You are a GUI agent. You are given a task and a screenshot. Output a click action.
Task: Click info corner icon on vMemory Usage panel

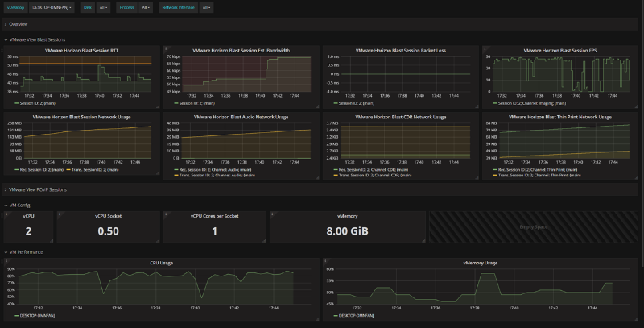(x=325, y=261)
